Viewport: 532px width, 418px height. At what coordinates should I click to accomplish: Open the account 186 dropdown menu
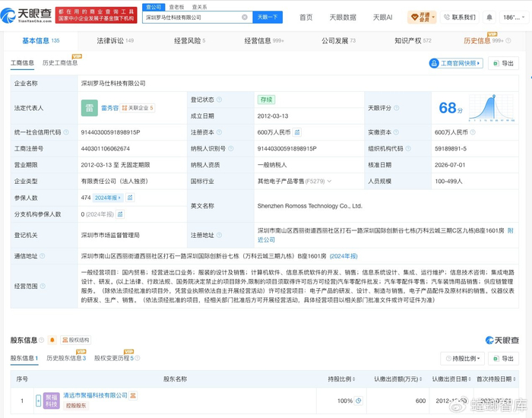tap(514, 17)
